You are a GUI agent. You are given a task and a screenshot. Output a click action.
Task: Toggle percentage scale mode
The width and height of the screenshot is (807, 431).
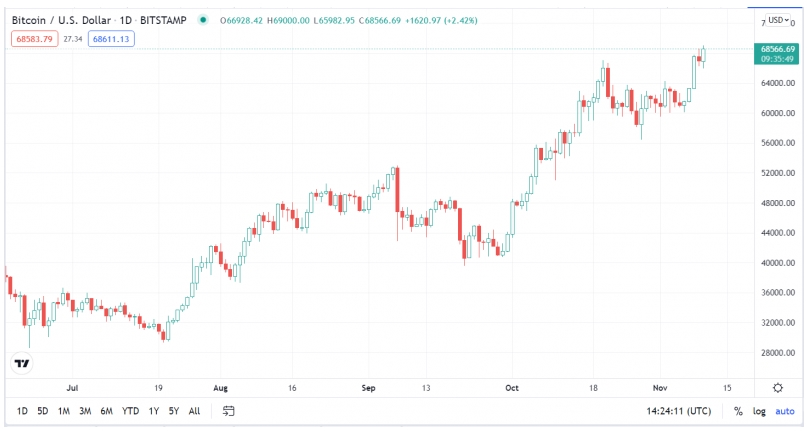tap(738, 411)
